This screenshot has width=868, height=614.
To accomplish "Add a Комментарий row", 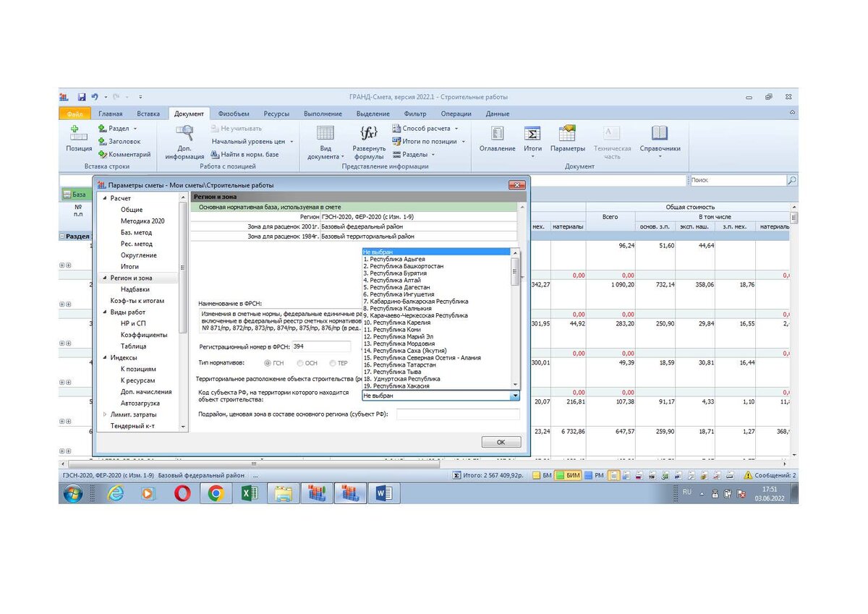I will (x=124, y=155).
